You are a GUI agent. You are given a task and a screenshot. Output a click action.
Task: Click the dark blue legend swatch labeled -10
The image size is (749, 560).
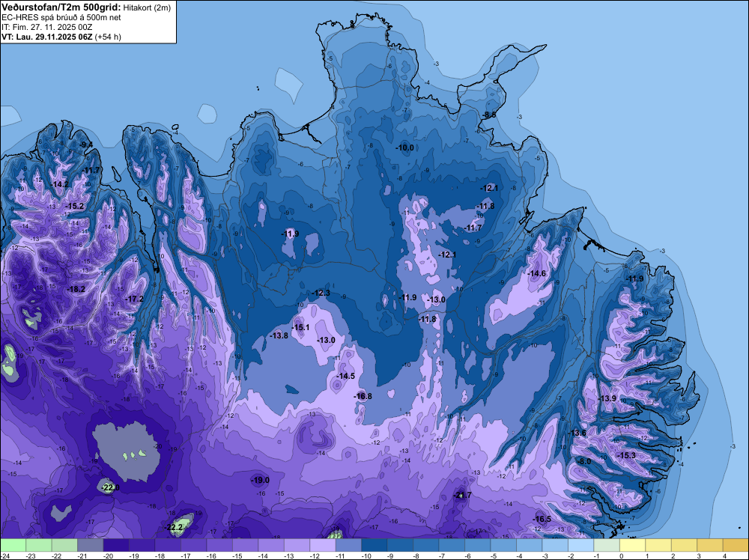[x=374, y=545]
